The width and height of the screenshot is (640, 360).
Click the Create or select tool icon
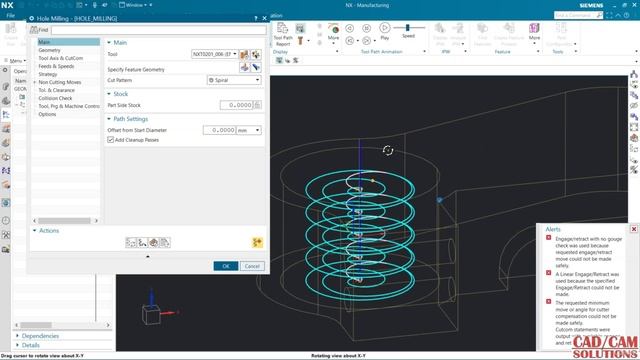244,54
